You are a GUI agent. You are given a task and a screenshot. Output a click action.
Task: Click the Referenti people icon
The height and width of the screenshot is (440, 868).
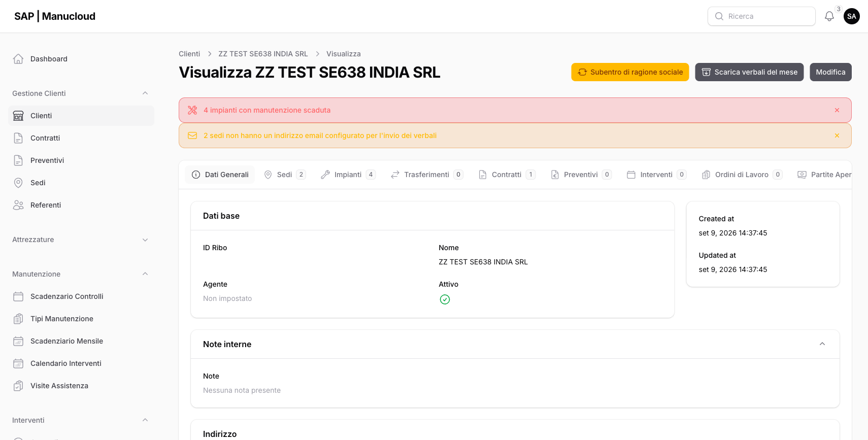(x=18, y=205)
